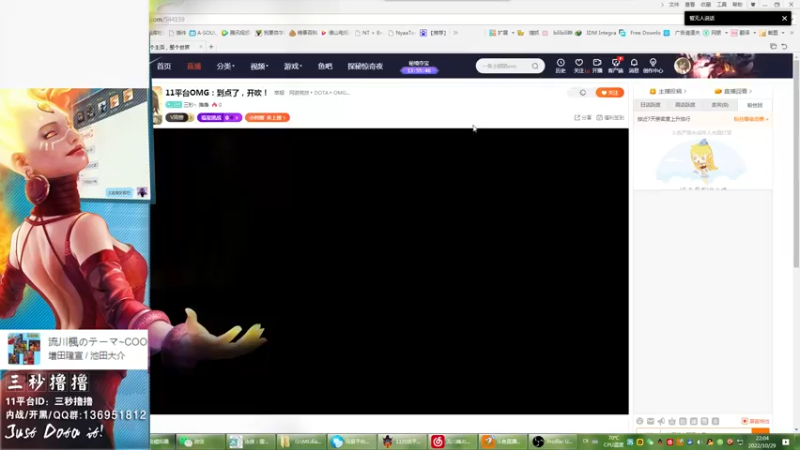Open the 文件 browser menu
Viewport: 800px width, 450px height.
674,5
